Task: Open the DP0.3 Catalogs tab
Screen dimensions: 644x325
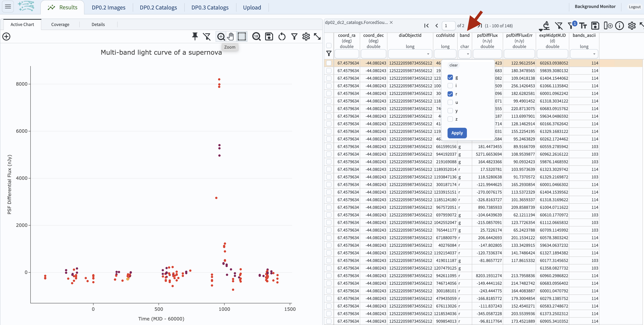Action: pyautogui.click(x=210, y=8)
